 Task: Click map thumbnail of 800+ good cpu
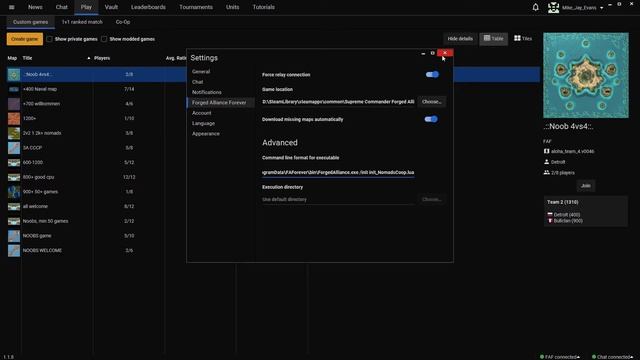pos(14,177)
